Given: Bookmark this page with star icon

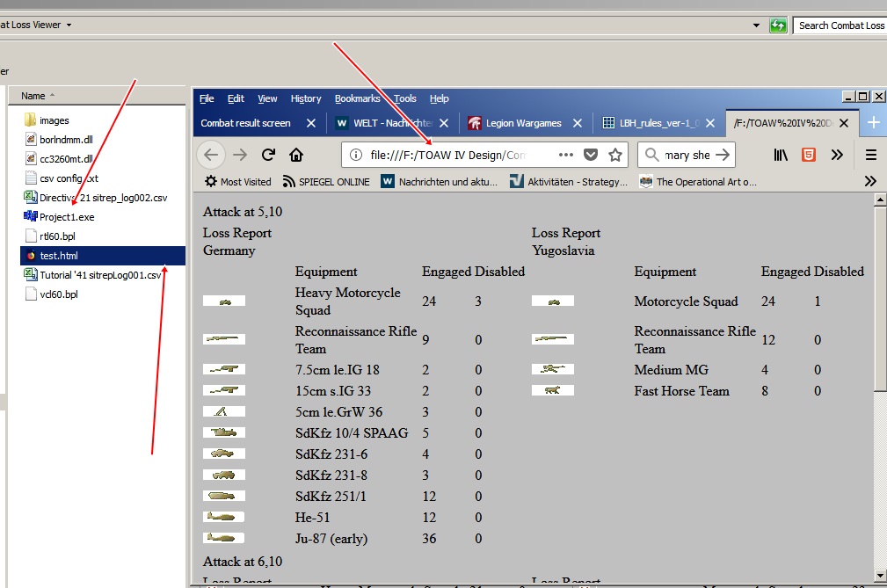Looking at the screenshot, I should (615, 155).
